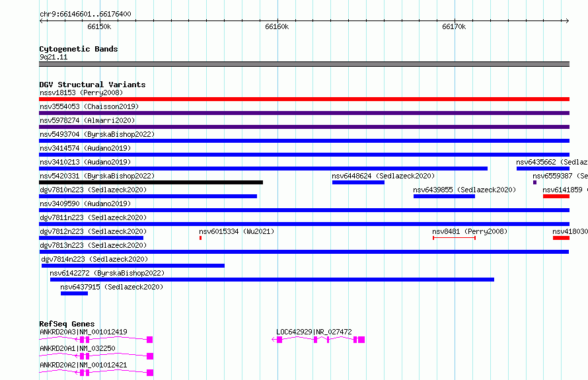The image size is (588, 380).
Task: Select the ANKRD20A3 gene structure glyph
Action: click(x=96, y=340)
